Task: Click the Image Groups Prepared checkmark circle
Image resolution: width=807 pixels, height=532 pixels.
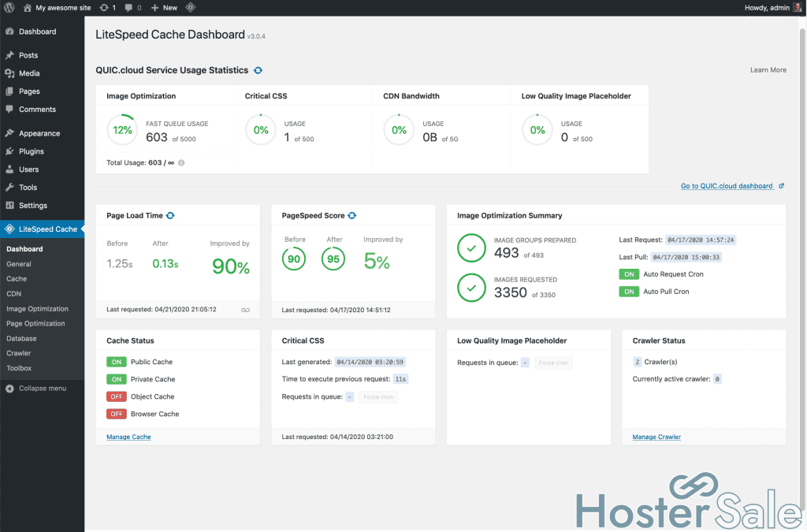Action: click(471, 248)
